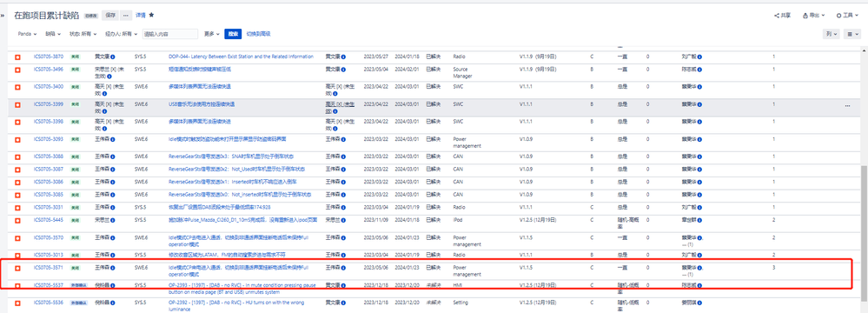Open summary ReverseGearSts信号发送0x0
Viewport: 868px width, 313px height.
(240, 195)
